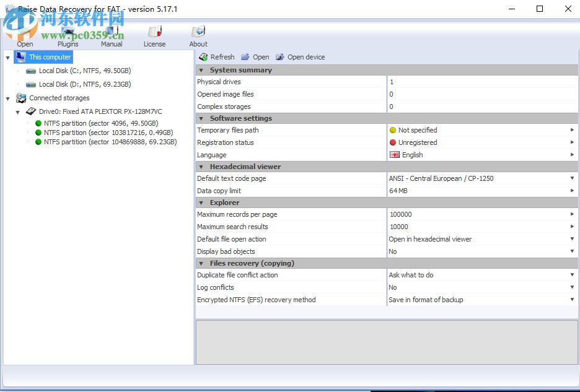Click the License toolbar icon
Viewport: 580px width, 392px height.
tap(154, 32)
